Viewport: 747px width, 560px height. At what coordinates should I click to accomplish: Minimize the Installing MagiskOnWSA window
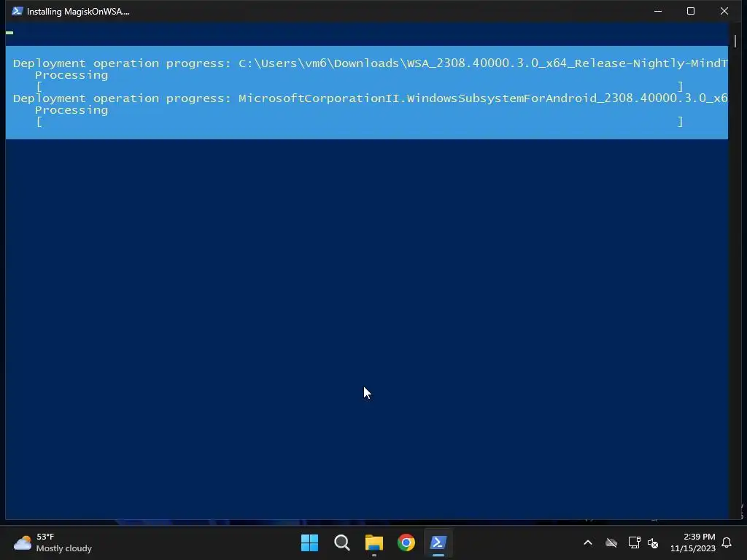pyautogui.click(x=658, y=11)
